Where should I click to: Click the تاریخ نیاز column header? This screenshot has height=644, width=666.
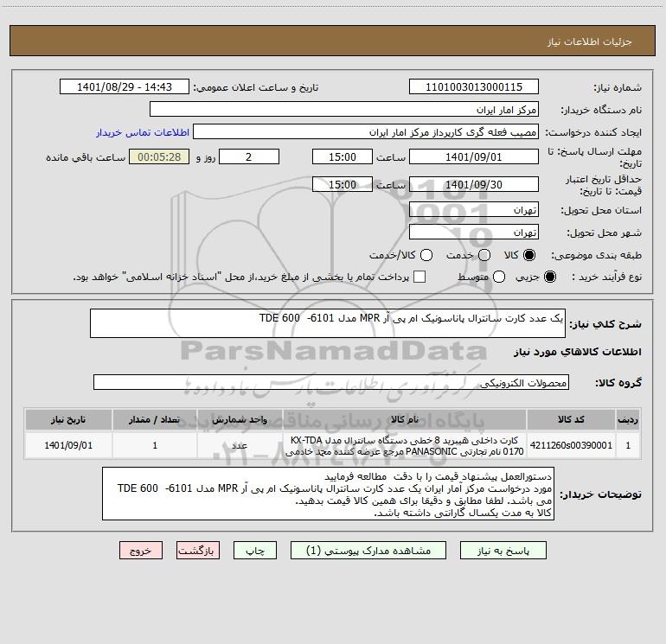click(x=68, y=419)
